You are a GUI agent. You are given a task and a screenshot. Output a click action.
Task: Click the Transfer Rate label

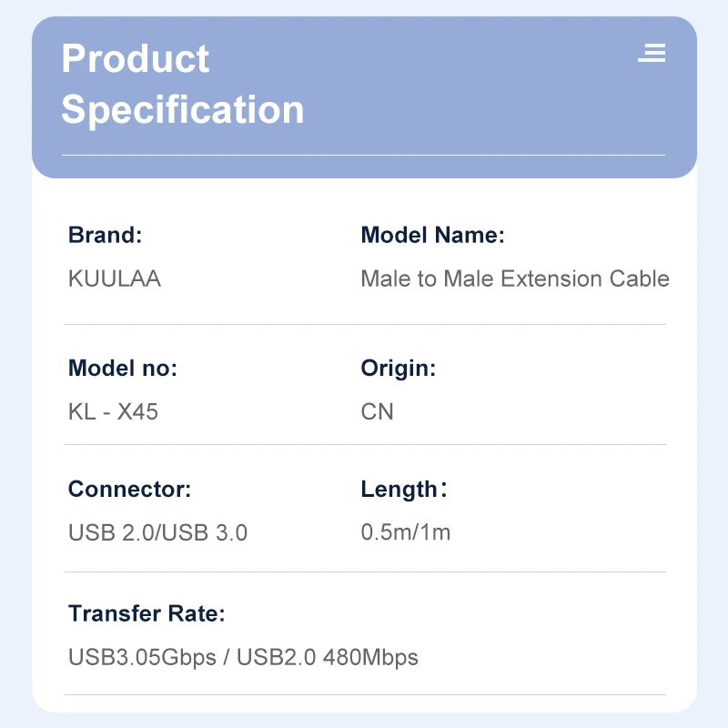click(x=146, y=613)
